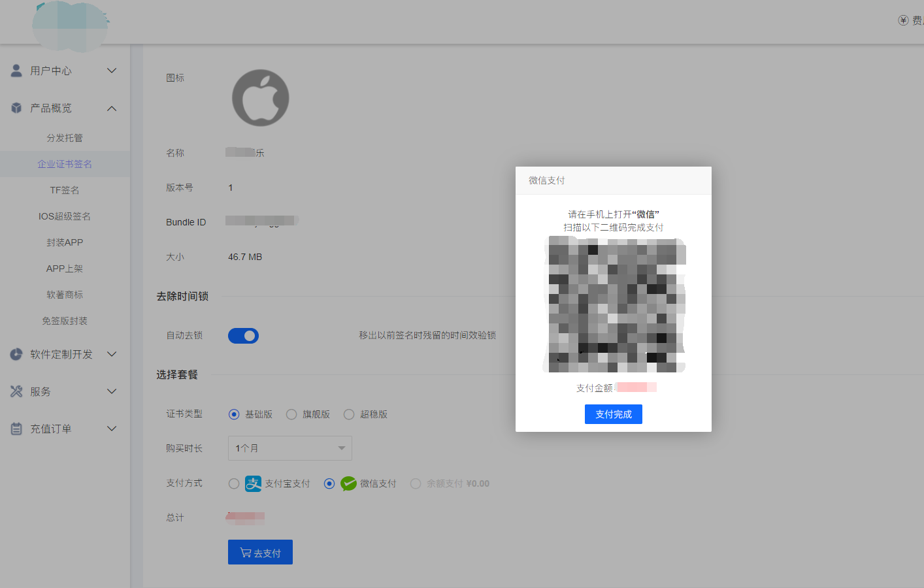Click the Alipay logo icon
Image resolution: width=924 pixels, height=588 pixels.
253,483
